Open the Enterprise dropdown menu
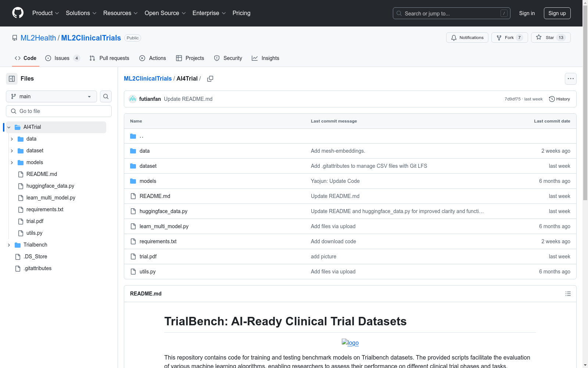 (x=209, y=13)
